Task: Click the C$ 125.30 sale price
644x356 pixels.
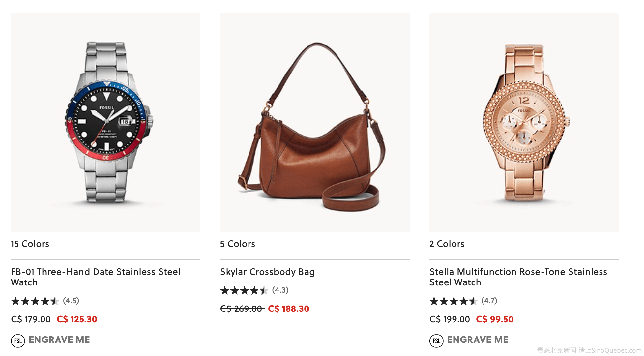Action: [77, 319]
